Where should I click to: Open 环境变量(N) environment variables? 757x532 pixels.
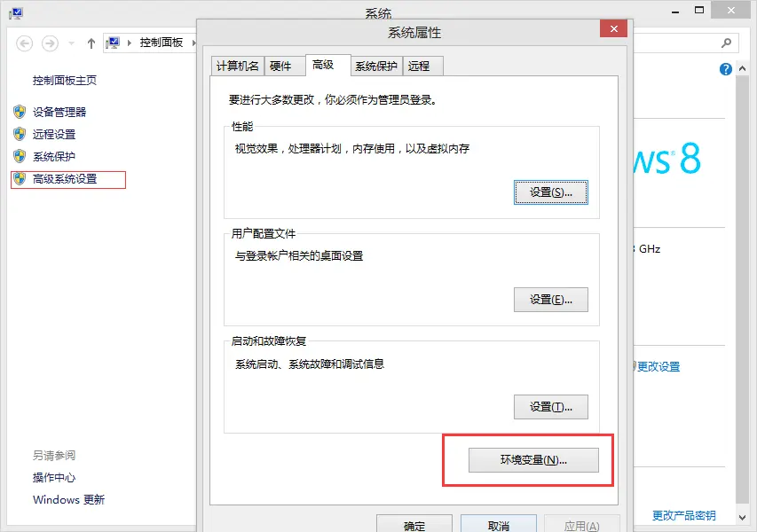click(533, 460)
